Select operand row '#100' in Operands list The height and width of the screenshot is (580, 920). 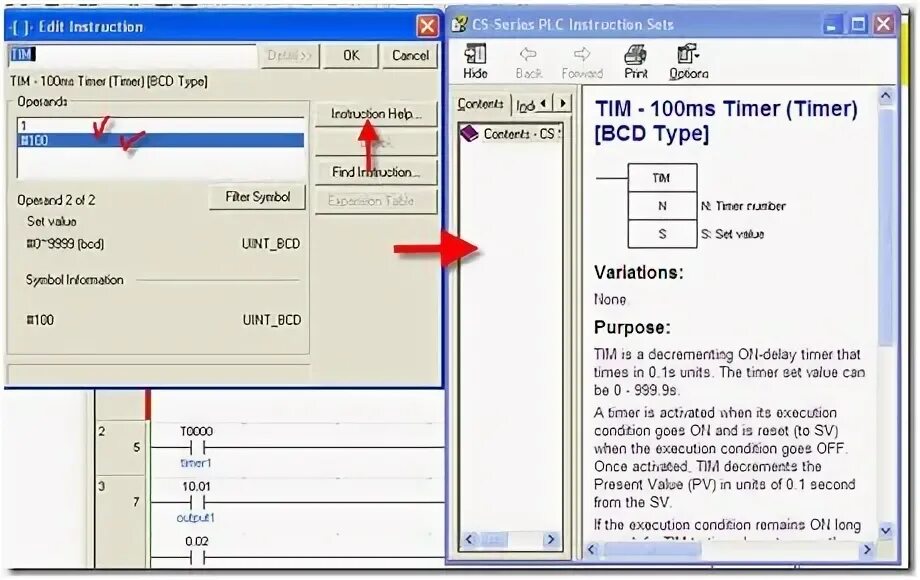pyautogui.click(x=161, y=140)
